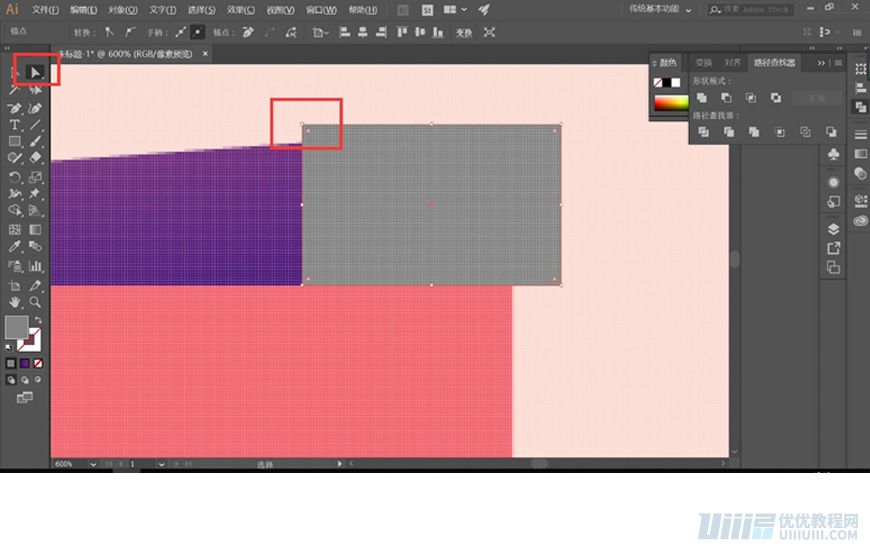Click the Minus Back pathfinder icon
Image resolution: width=870 pixels, height=550 pixels.
pyautogui.click(x=831, y=132)
